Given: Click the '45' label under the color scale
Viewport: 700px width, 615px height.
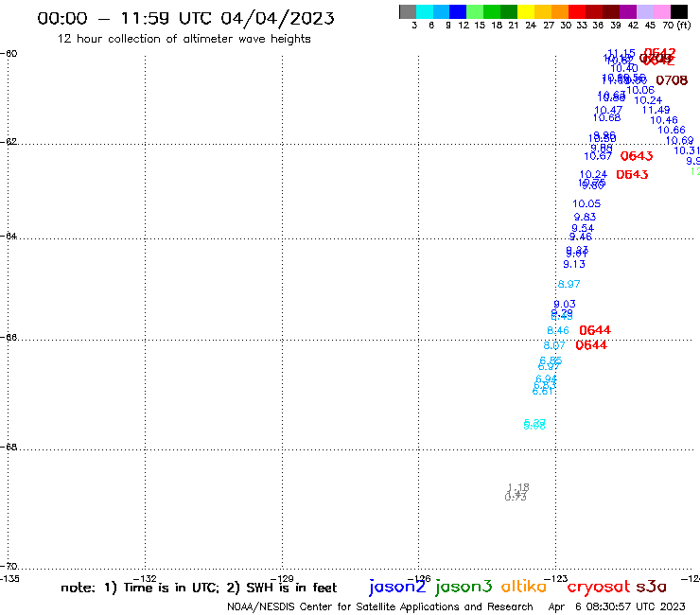Looking at the screenshot, I should pos(650,26).
